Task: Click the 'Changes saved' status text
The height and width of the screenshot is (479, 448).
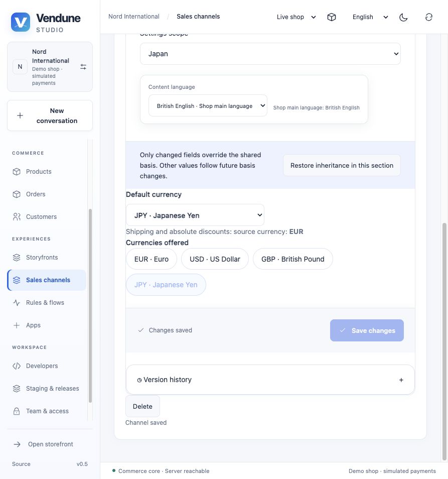Action: 170,330
